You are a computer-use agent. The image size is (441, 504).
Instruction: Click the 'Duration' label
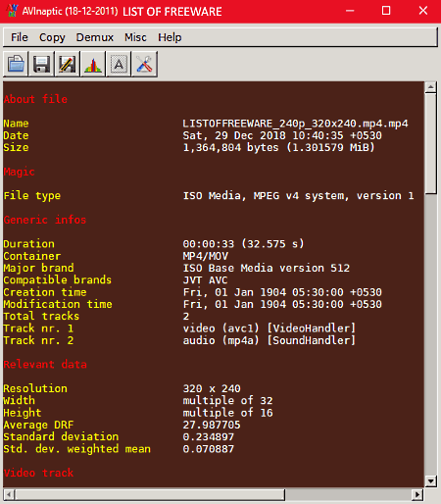click(x=29, y=244)
